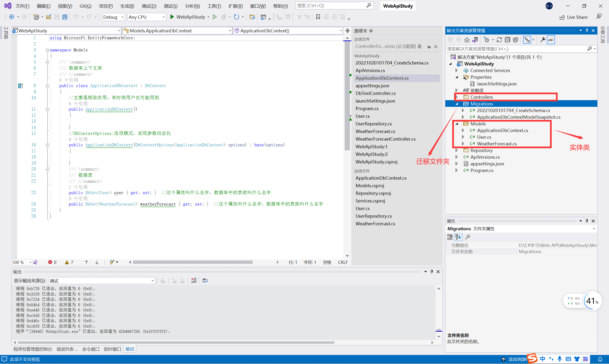Open the 调试(D) menu
The width and height of the screenshot is (609, 364).
[149, 6]
